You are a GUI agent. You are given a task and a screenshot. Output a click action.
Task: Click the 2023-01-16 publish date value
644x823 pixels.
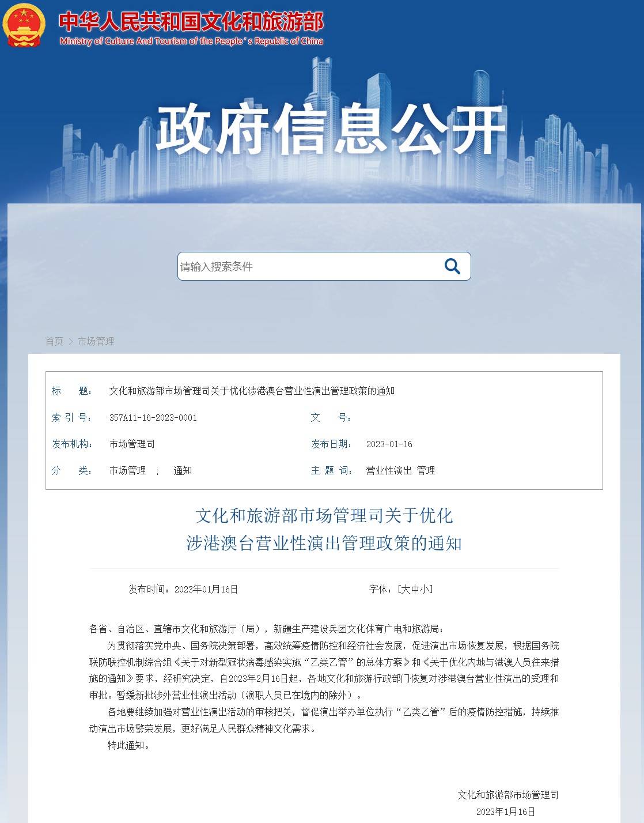click(x=389, y=444)
